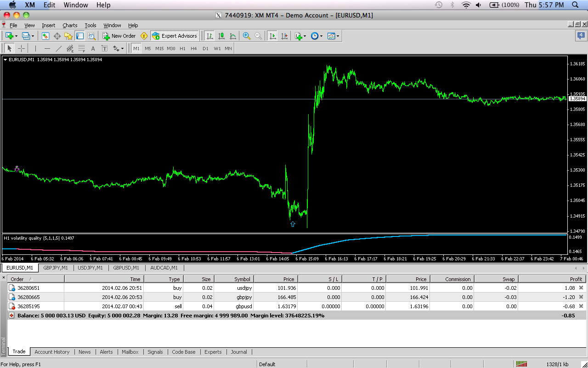Open the Charts menu
588x368 pixels.
[70, 25]
